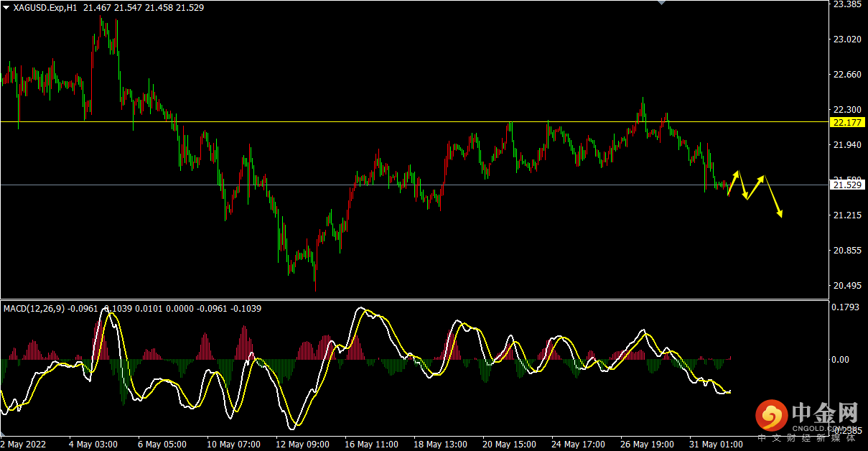
Task: Click the first yellow upward arrow head
Action: click(x=736, y=173)
